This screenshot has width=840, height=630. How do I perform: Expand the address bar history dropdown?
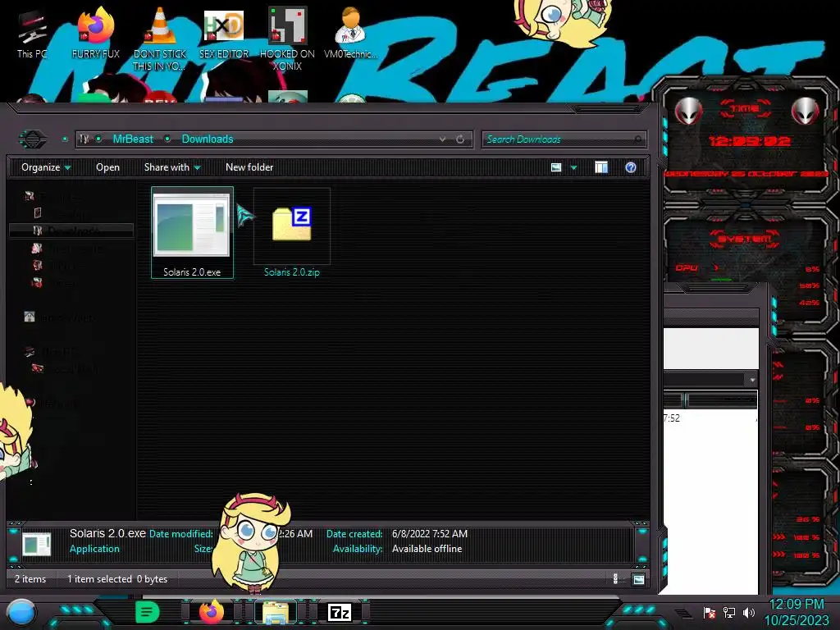[442, 139]
